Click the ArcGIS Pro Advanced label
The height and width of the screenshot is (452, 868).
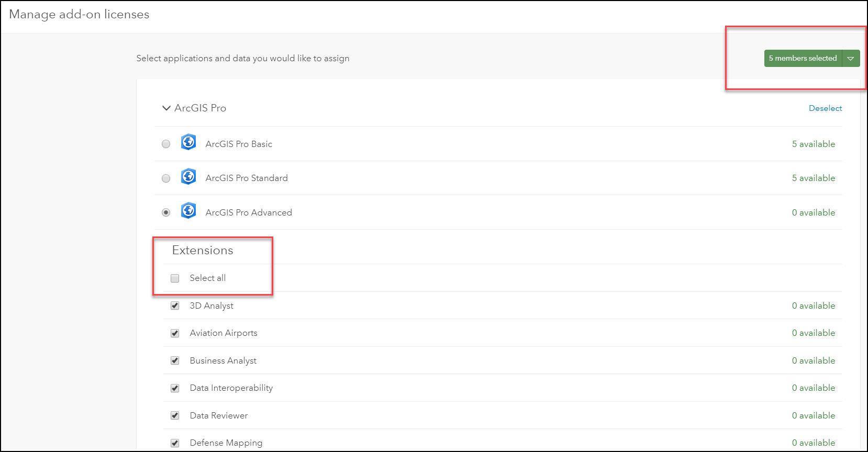point(249,212)
